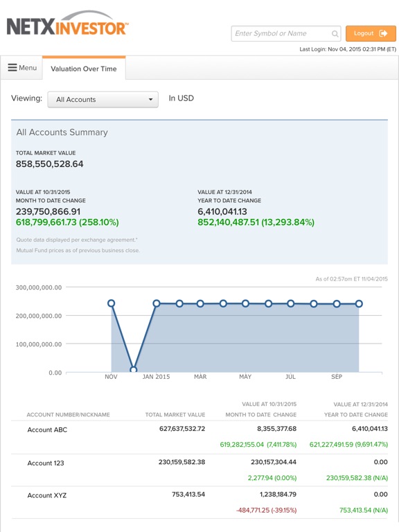Viewport: 399px width, 532px height.
Task: Open Account 123 row
Action: 199,470
